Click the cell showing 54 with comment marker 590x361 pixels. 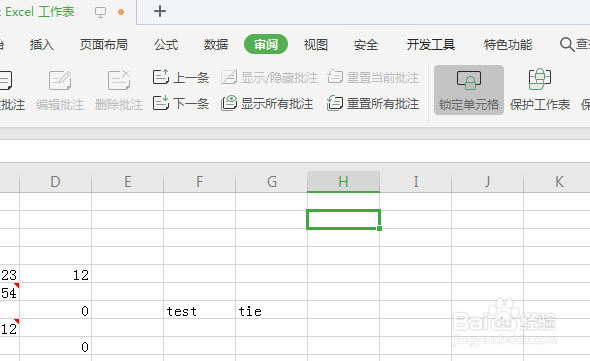pyautogui.click(x=9, y=292)
